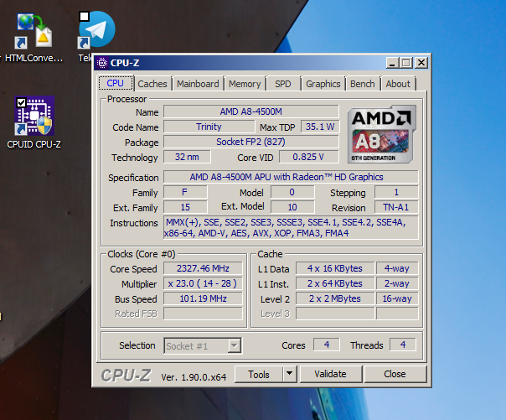Expand the Socket #1 selection dropdown

click(x=235, y=345)
